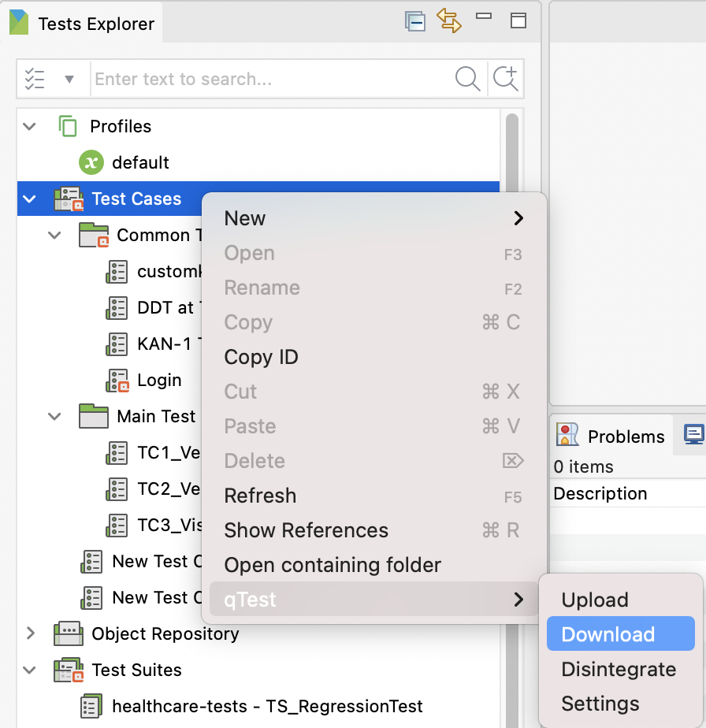Click Refresh in the context menu
This screenshot has height=728, width=706.
[x=260, y=496]
